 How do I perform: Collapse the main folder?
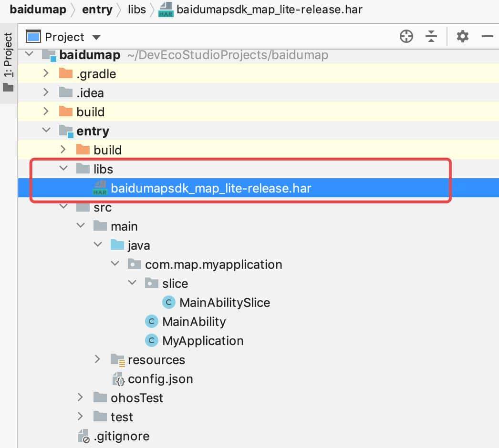[81, 225]
